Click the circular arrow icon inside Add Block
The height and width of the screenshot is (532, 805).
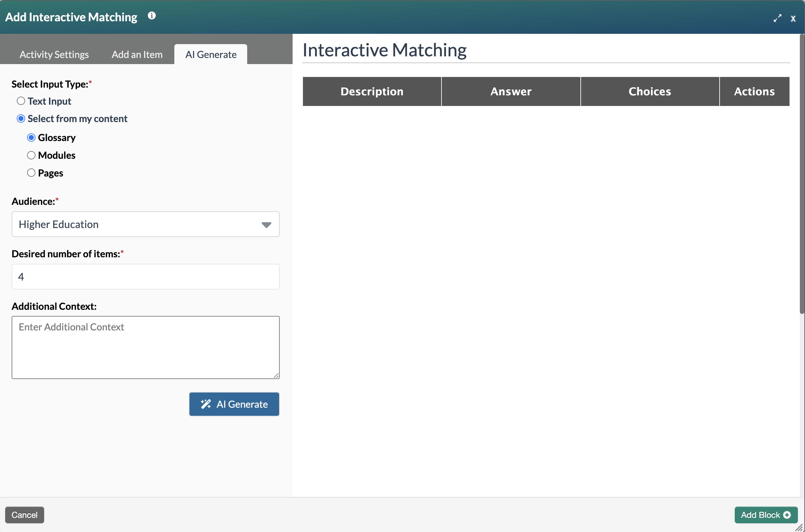pyautogui.click(x=787, y=515)
